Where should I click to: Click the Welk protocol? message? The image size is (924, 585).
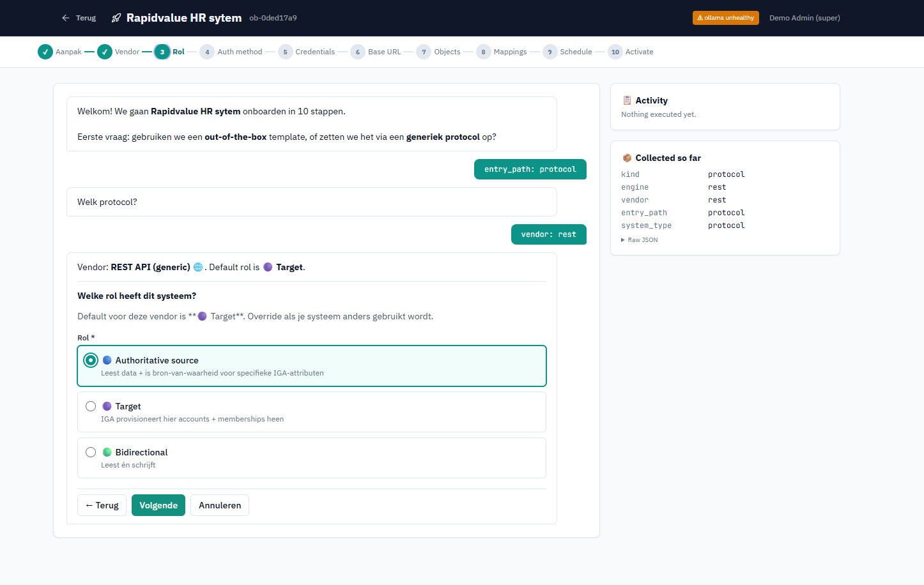pos(312,202)
